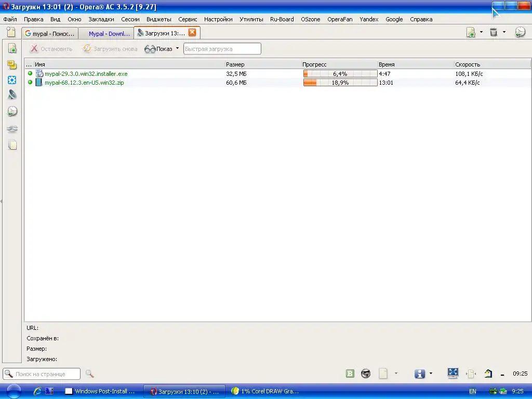
Task: Select the mypal-68.12.3.en-US.win32.zip row
Action: [x=277, y=83]
